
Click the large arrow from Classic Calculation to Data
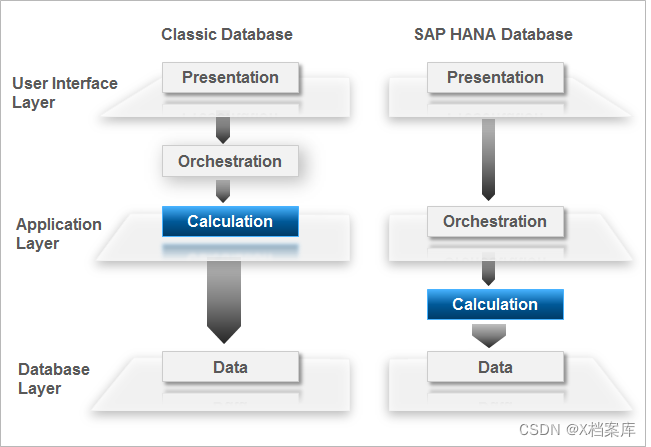(x=223, y=297)
